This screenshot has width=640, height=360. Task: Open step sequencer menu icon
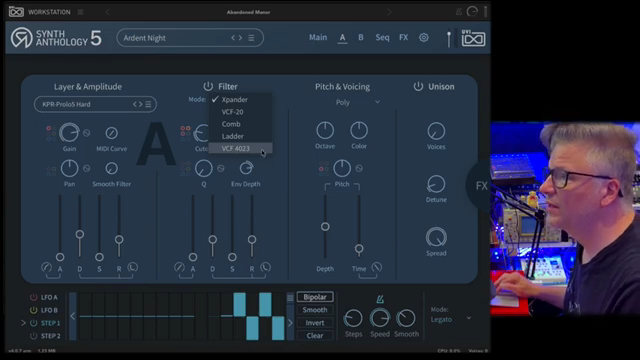pos(290,298)
